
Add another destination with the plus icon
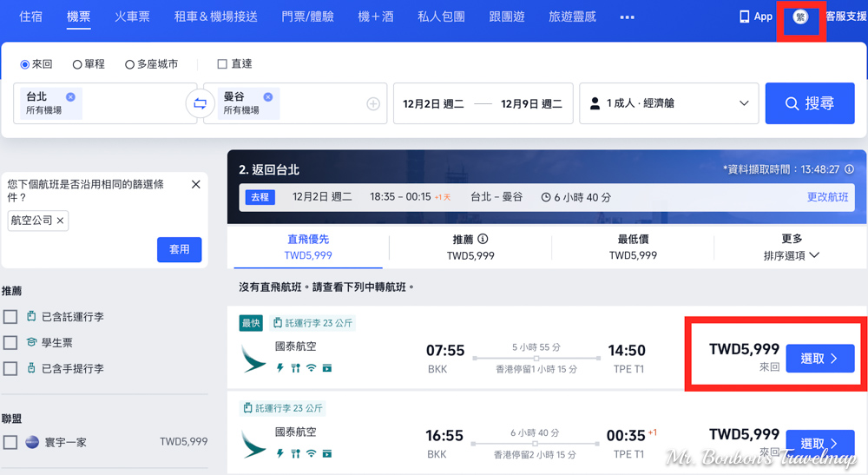373,104
